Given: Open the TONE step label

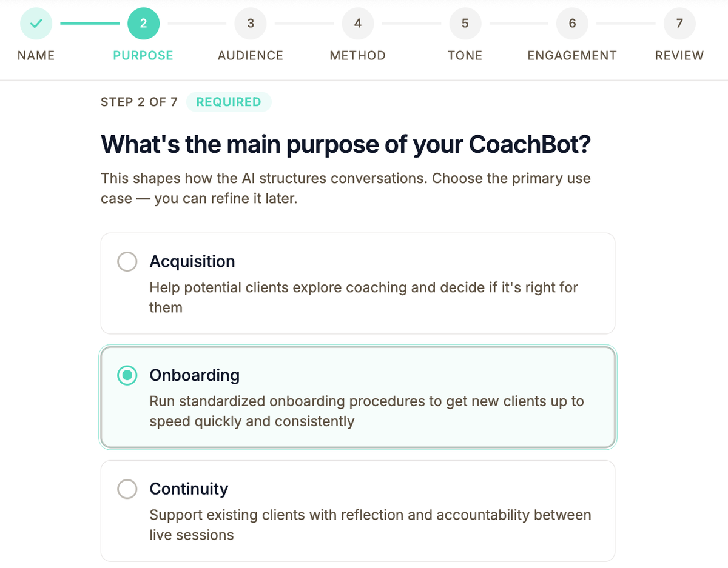Looking at the screenshot, I should tap(465, 55).
